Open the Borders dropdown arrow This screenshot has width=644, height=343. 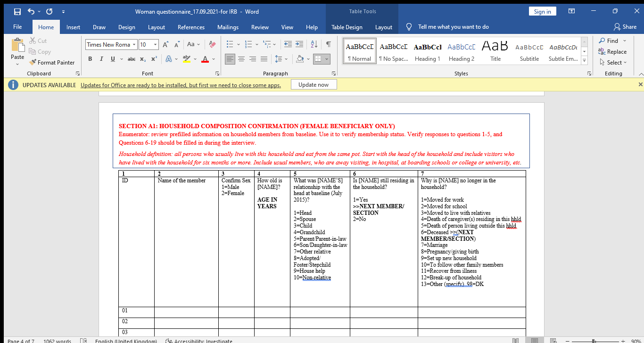327,59
